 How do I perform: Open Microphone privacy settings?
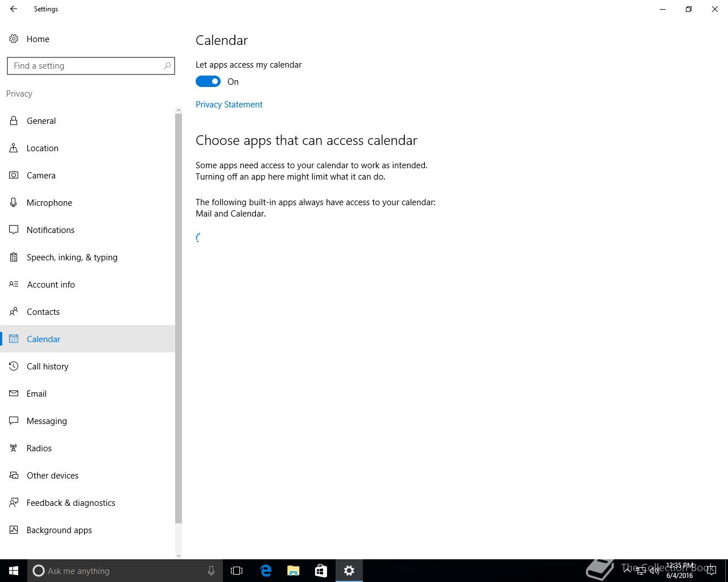click(x=88, y=202)
